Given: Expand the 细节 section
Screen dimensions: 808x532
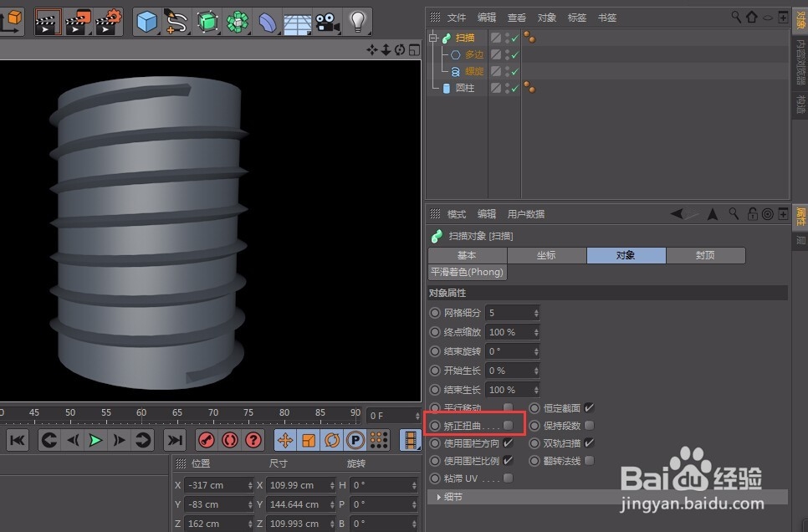Looking at the screenshot, I should pos(438,497).
